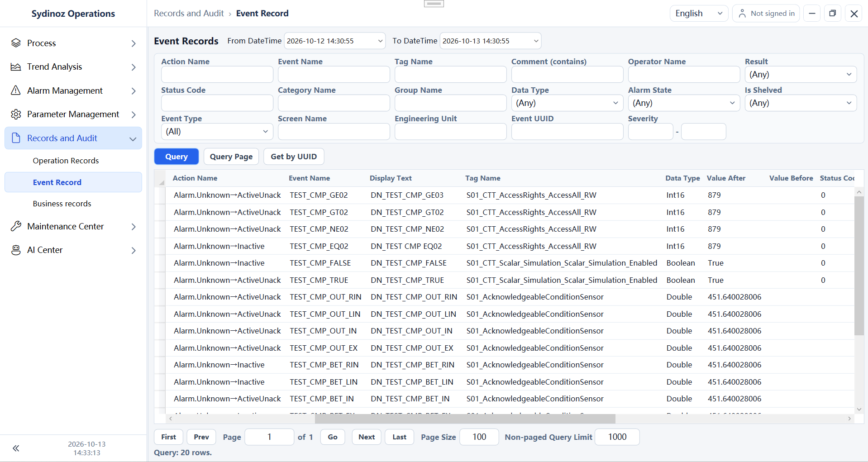Click the Maintenance Center wrench icon
This screenshot has height=462, width=868.
point(16,226)
